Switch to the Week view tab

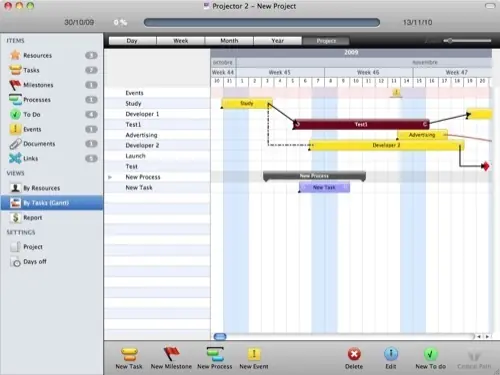[181, 41]
